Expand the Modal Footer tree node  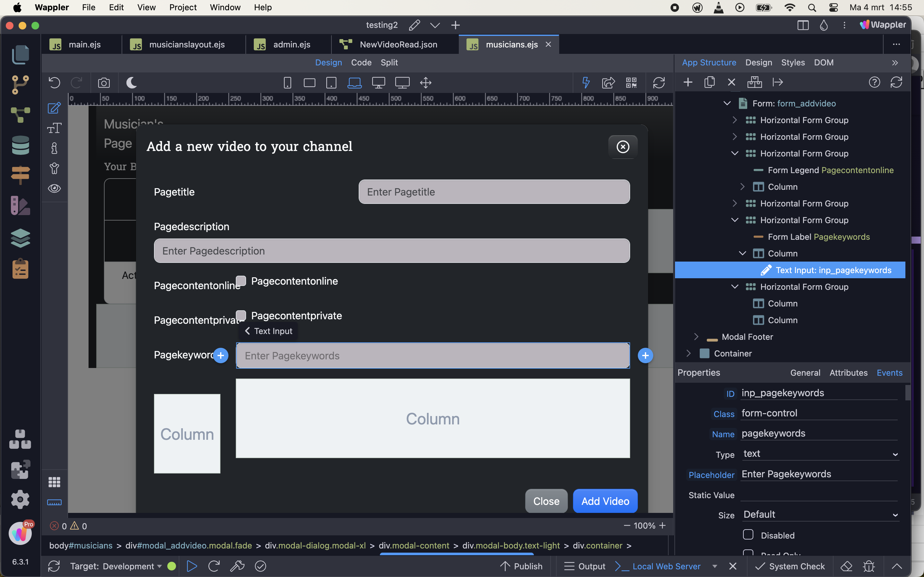click(x=696, y=337)
